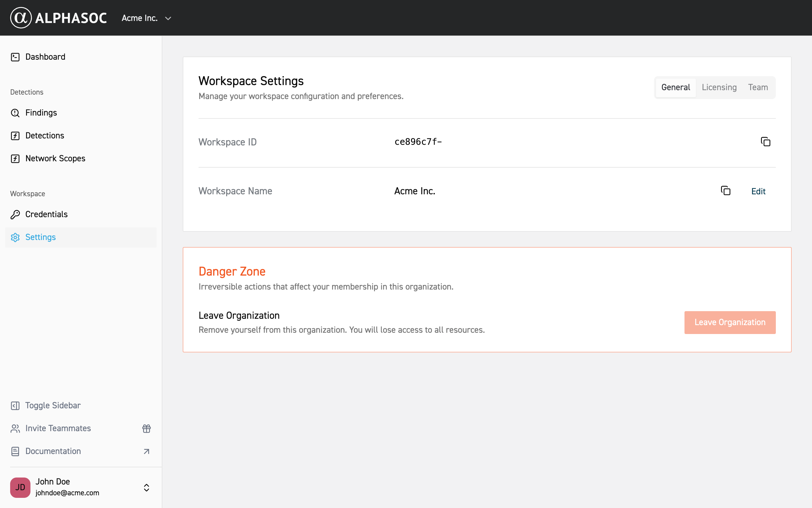812x508 pixels.
Task: Click the Settings gear icon
Action: 15,237
